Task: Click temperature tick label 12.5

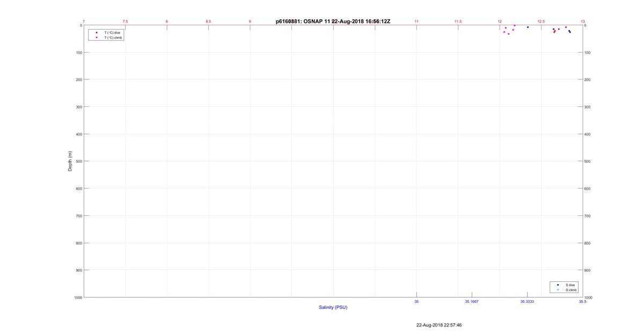Action: pyautogui.click(x=541, y=21)
